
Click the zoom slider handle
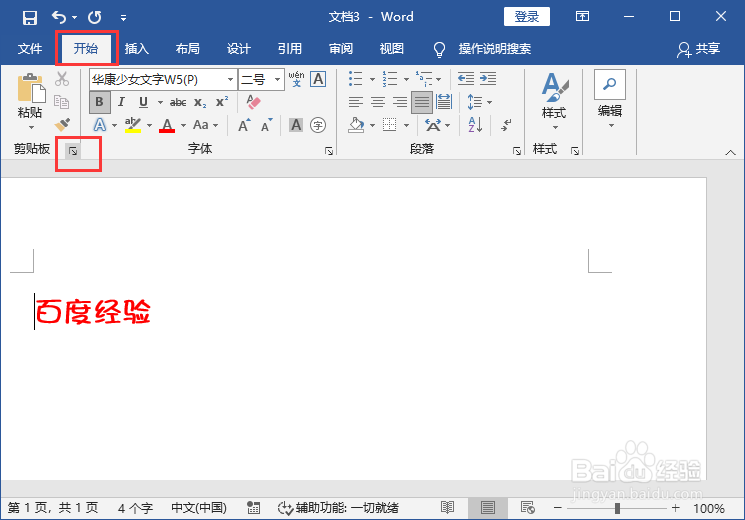click(617, 508)
